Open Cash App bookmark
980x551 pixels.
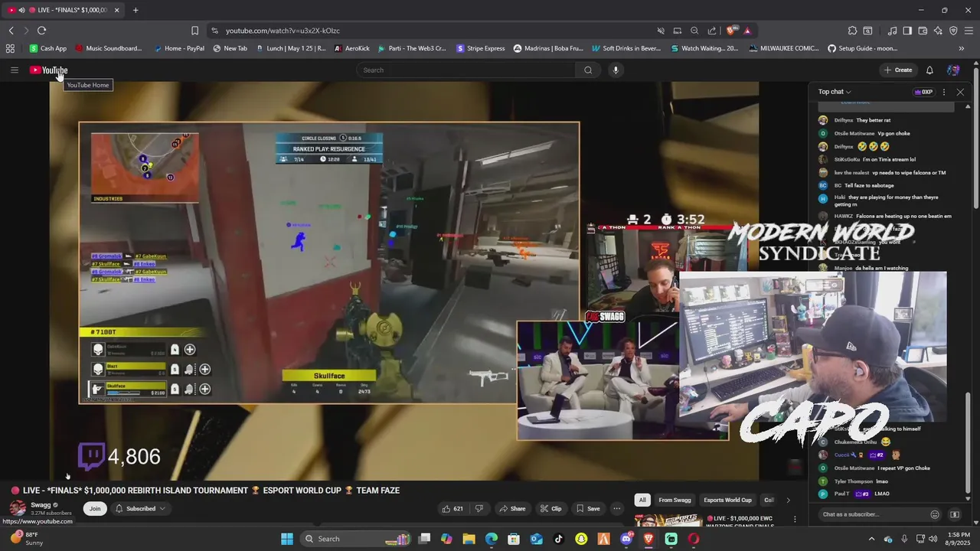tap(48, 48)
